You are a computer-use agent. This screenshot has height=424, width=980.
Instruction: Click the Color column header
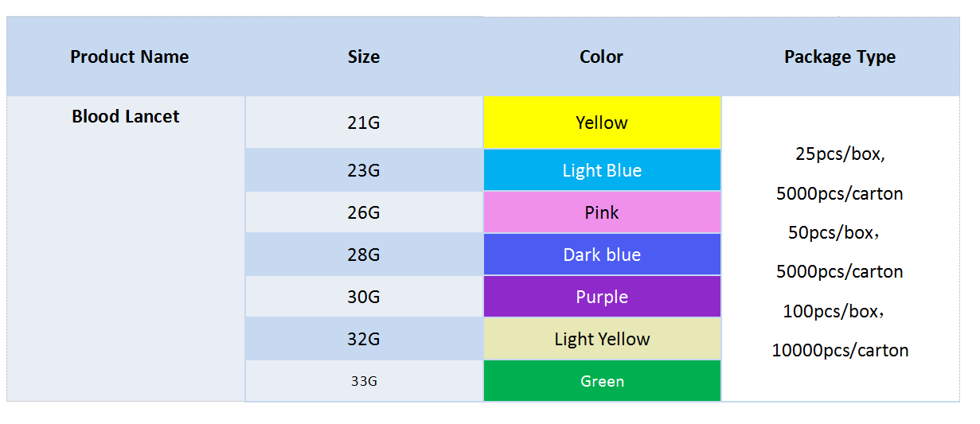coord(601,56)
